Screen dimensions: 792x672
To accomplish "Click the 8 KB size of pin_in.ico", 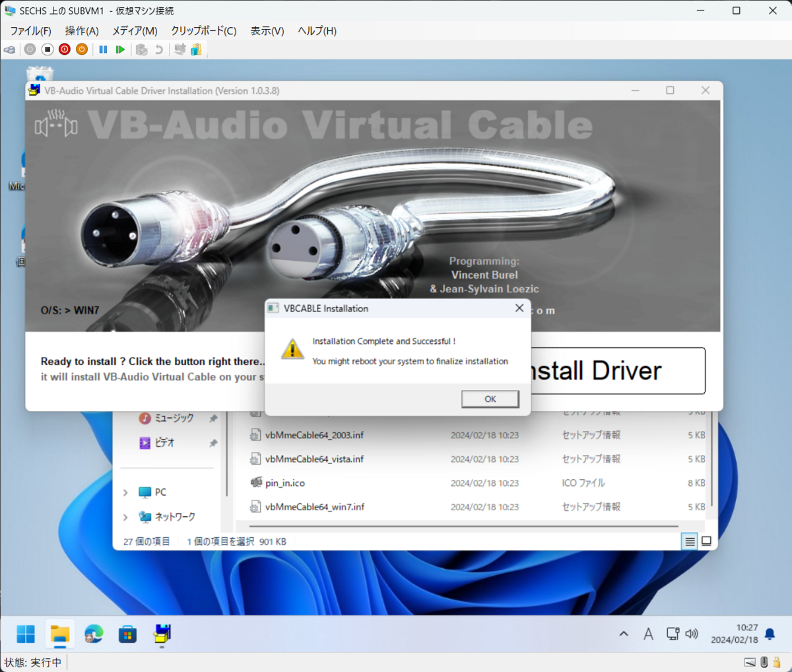I will pos(696,483).
